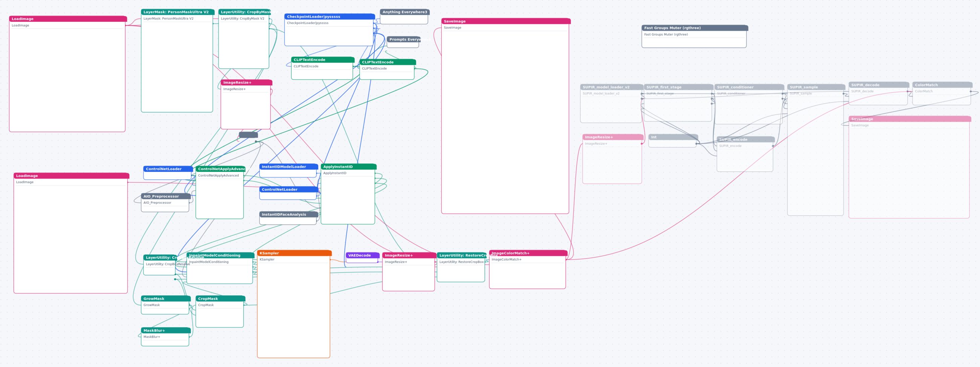The width and height of the screenshot is (980, 367).
Task: Select the ControlNetApplyAdvanced node title bar
Action: pyautogui.click(x=220, y=169)
